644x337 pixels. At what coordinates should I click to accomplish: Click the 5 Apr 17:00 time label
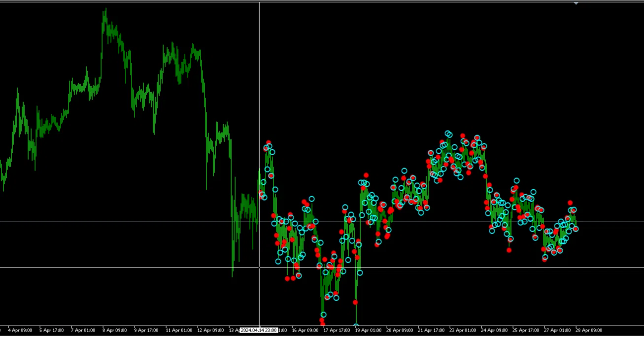coord(52,330)
